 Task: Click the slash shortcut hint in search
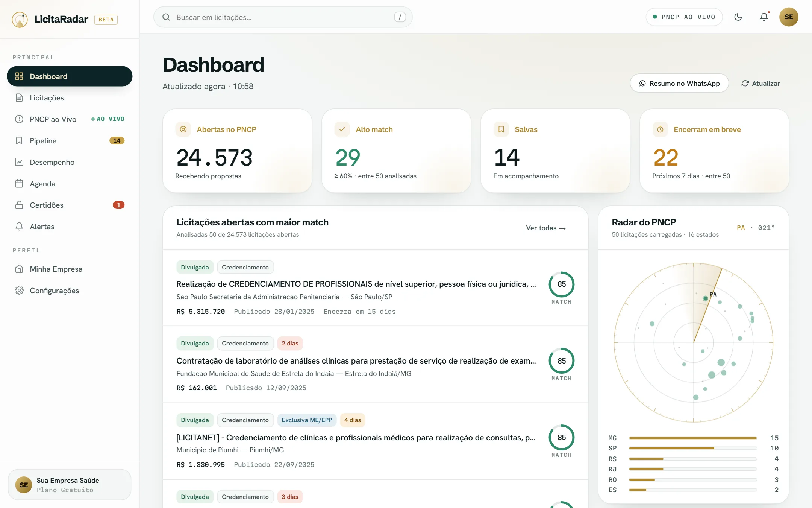pyautogui.click(x=400, y=17)
